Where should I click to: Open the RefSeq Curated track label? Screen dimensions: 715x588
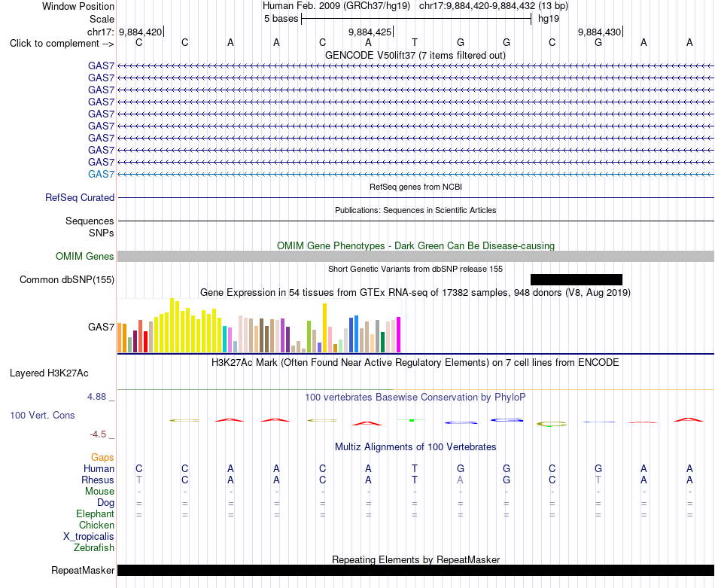pos(80,197)
